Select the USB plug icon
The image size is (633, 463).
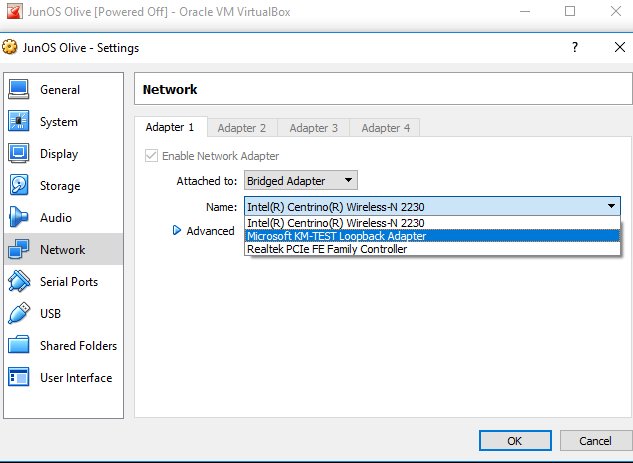click(19, 313)
